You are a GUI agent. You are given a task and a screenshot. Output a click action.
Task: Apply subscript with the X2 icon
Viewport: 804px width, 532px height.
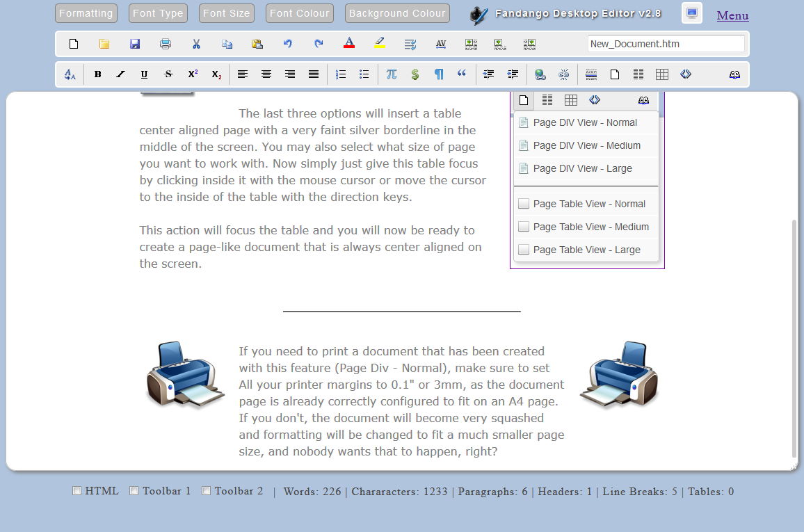point(215,75)
